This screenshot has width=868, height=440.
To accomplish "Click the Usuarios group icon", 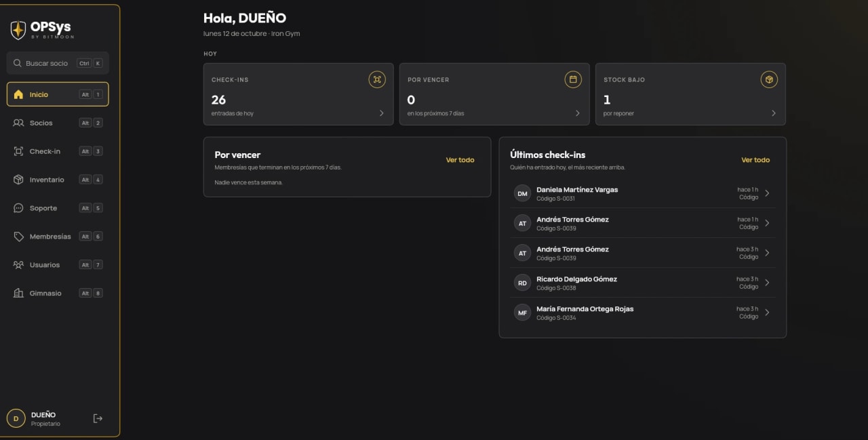I will [x=18, y=265].
